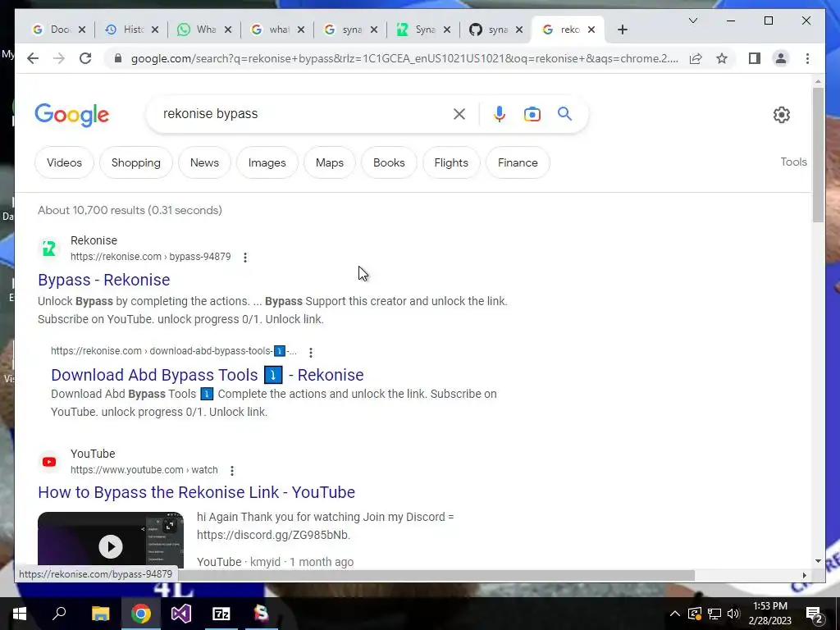Open search Tools options
The height and width of the screenshot is (630, 840).
coord(793,162)
